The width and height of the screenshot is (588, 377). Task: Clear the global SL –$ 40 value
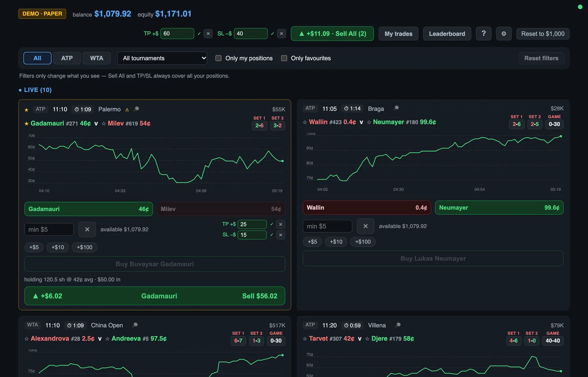point(282,33)
